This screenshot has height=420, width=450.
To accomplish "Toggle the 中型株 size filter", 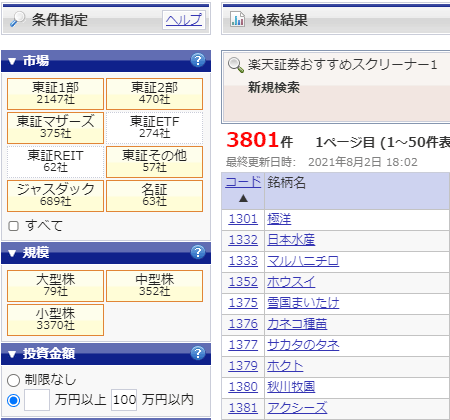I will pos(154,286).
